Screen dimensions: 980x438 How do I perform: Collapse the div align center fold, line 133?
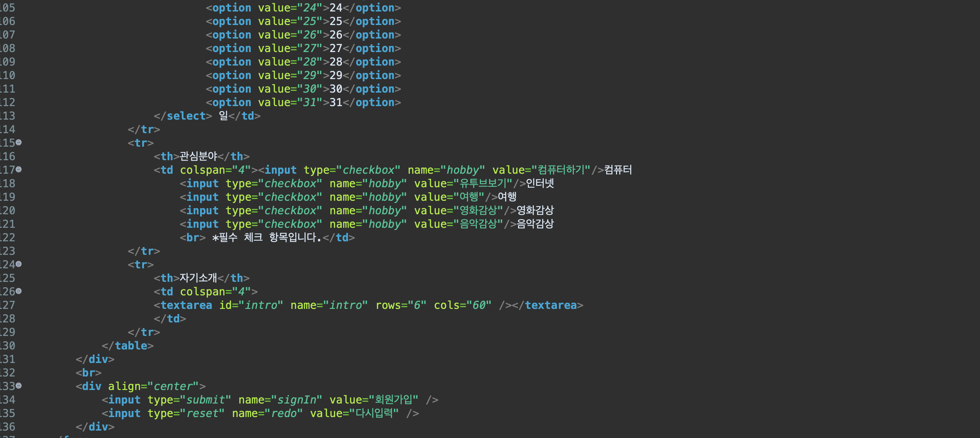19,386
